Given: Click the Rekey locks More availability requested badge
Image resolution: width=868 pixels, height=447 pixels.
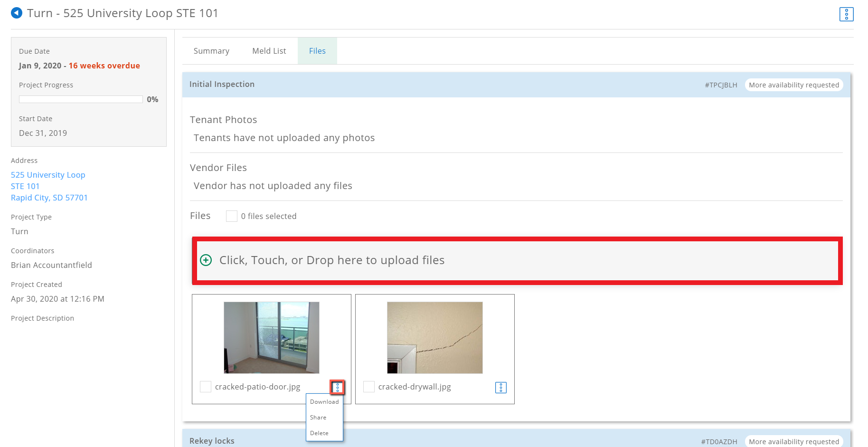Looking at the screenshot, I should [x=794, y=441].
